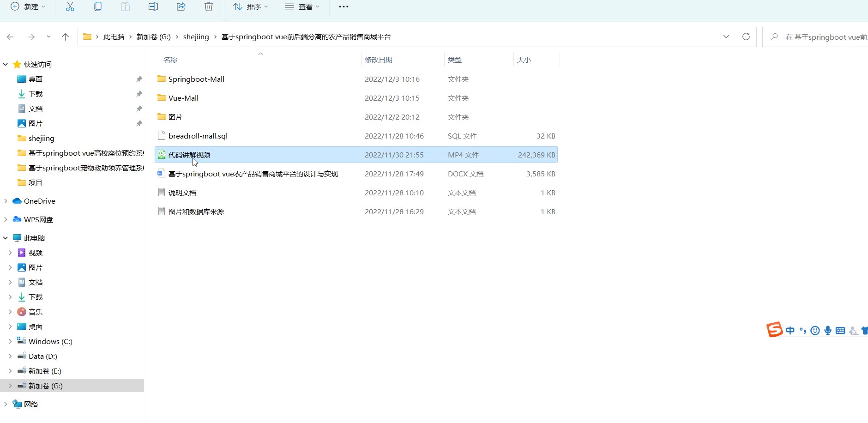The width and height of the screenshot is (868, 423).
Task: Open 桌面 in quick access
Action: click(x=36, y=79)
